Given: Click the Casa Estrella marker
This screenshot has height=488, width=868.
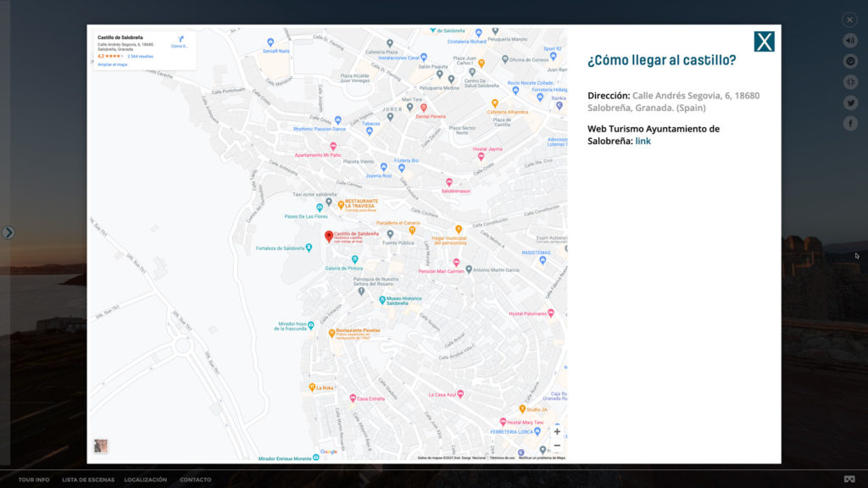Looking at the screenshot, I should (353, 398).
